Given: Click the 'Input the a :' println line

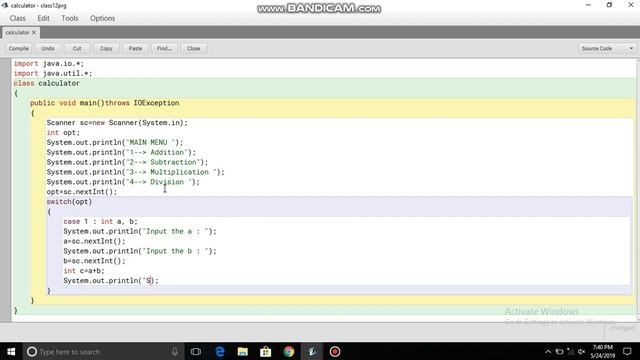Looking at the screenshot, I should (140, 231).
